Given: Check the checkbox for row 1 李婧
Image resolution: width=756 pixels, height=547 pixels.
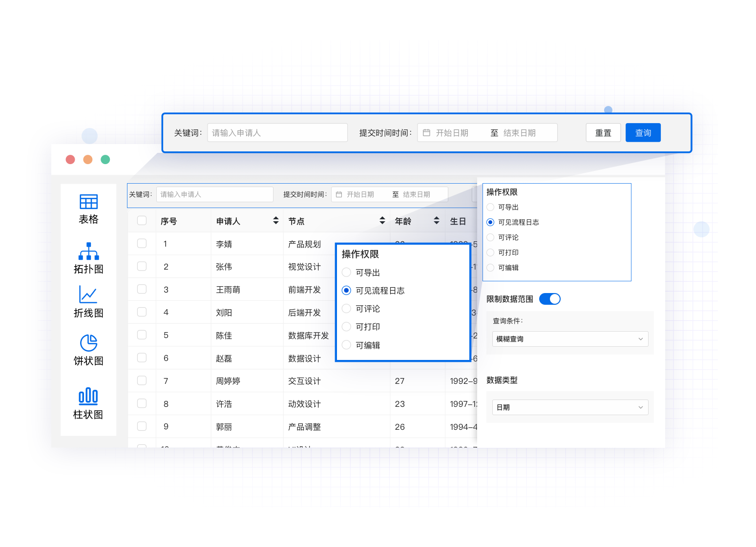Looking at the screenshot, I should pos(142,243).
